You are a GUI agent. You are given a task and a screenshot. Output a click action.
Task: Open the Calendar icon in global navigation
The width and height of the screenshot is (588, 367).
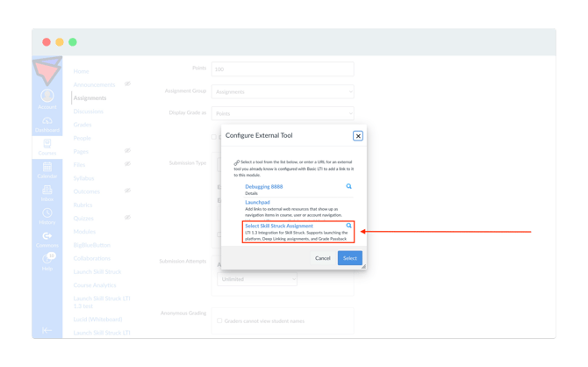[x=47, y=167]
